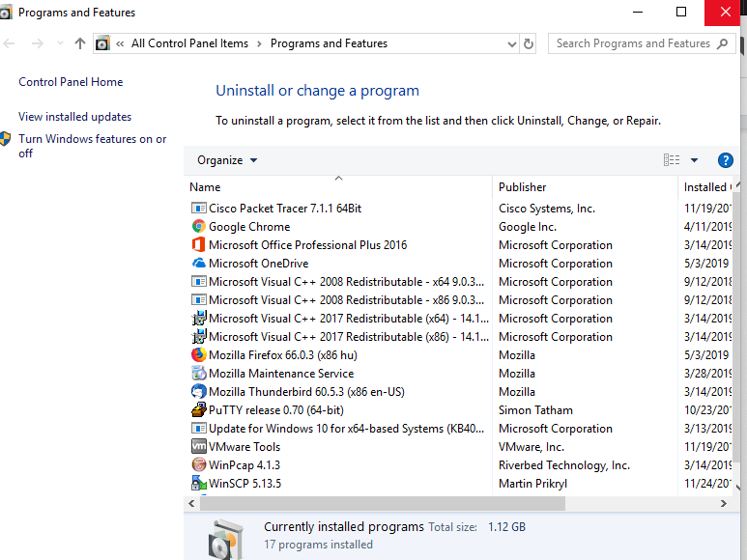Viewport: 747px width, 560px height.
Task: Click the WinSCP icon
Action: (199, 484)
